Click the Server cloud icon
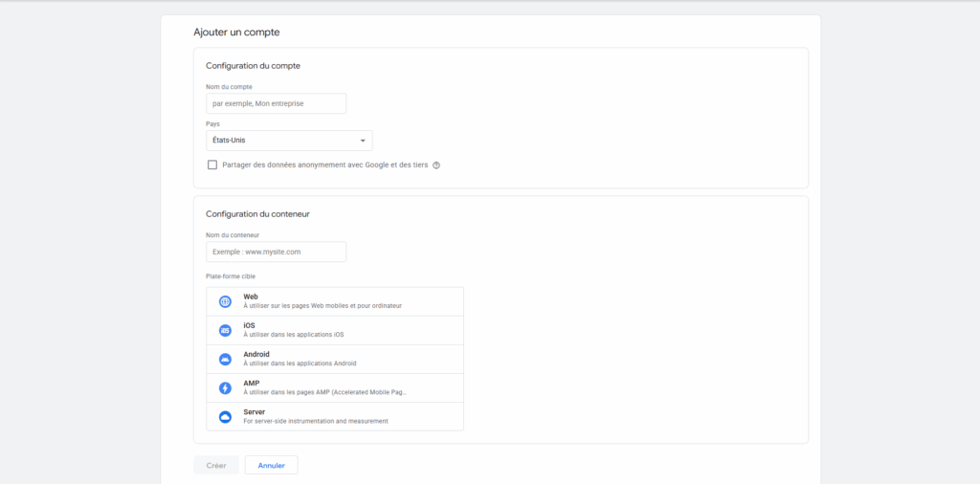 (x=225, y=417)
